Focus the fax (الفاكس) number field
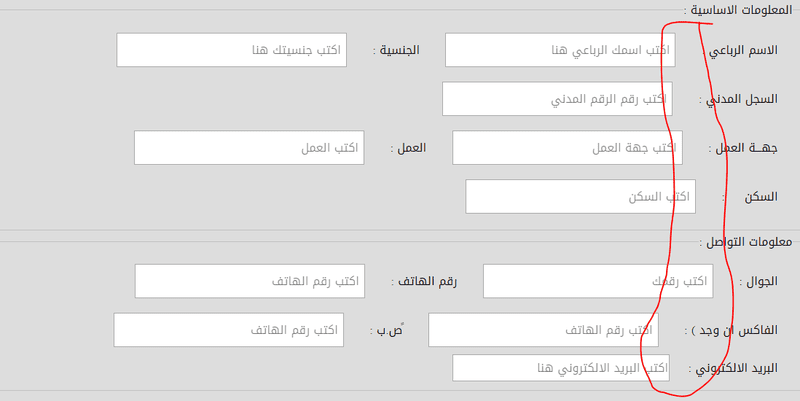The image size is (800, 401). (x=543, y=330)
